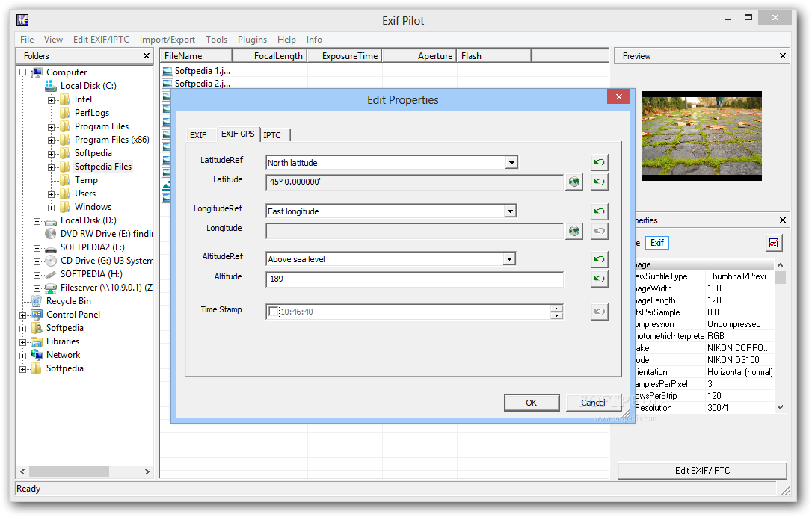Select the EXIF GPS tab
This screenshot has height=517, width=812.
[238, 134]
